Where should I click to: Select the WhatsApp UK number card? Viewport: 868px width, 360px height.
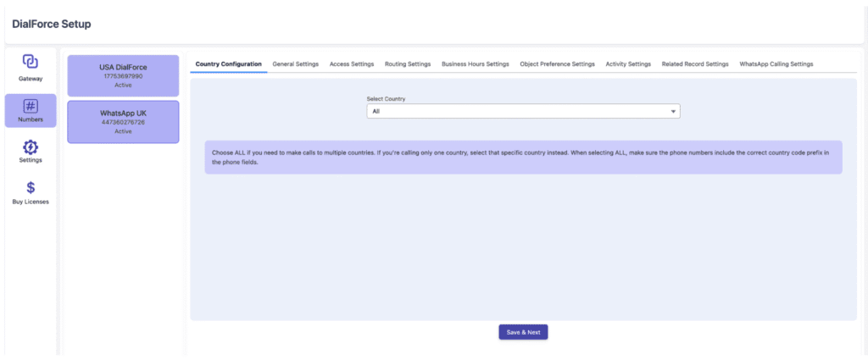pos(123,122)
